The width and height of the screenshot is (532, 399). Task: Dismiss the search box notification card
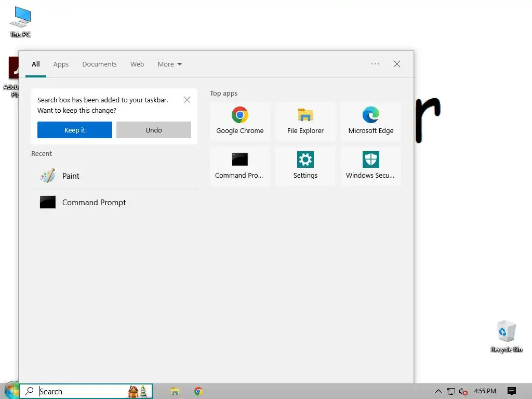187,100
